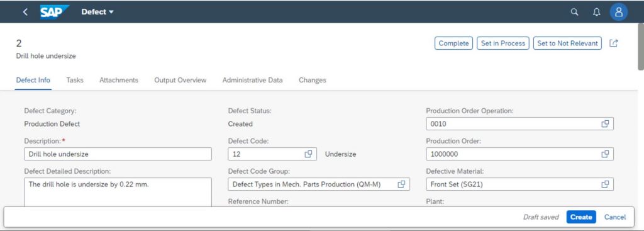Open value help for Production Order field

(x=605, y=154)
